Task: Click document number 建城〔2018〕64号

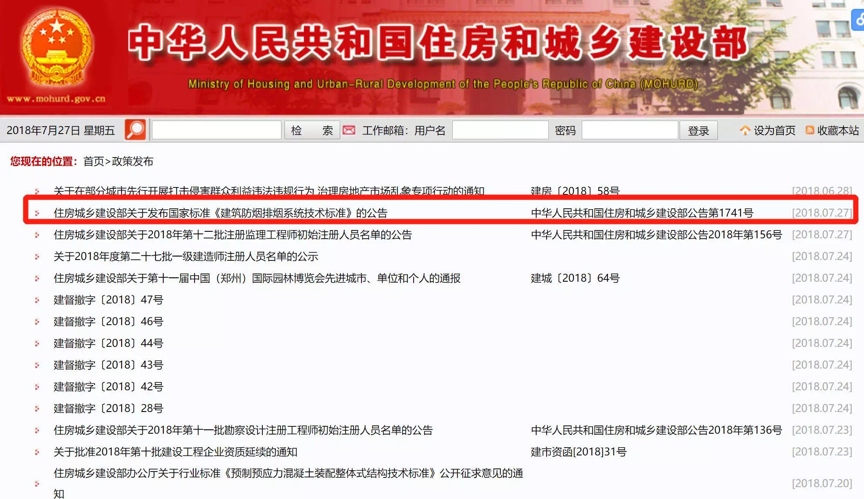Action: pos(575,278)
